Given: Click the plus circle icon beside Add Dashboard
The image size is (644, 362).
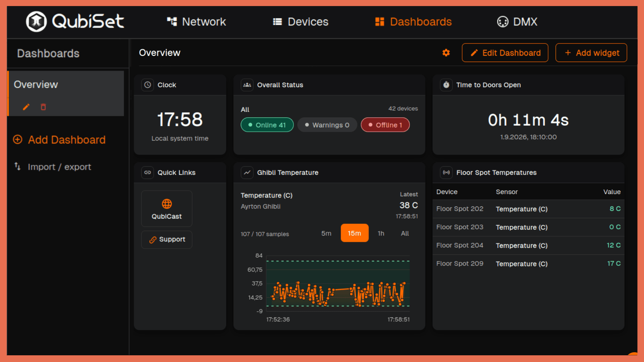Looking at the screenshot, I should [x=17, y=139].
